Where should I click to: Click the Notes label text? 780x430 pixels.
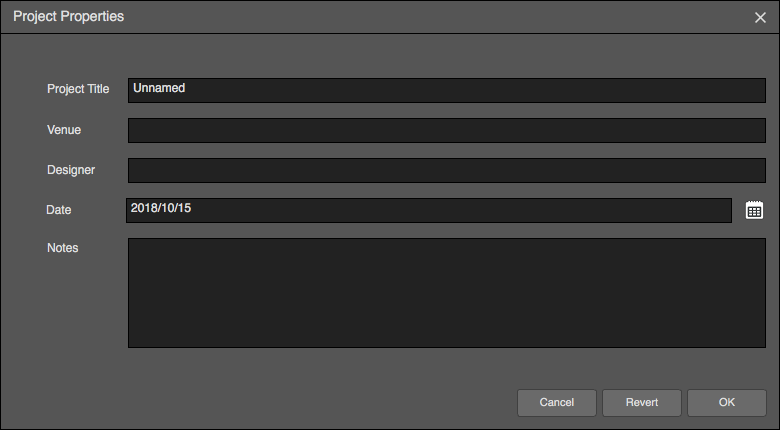pyautogui.click(x=63, y=248)
